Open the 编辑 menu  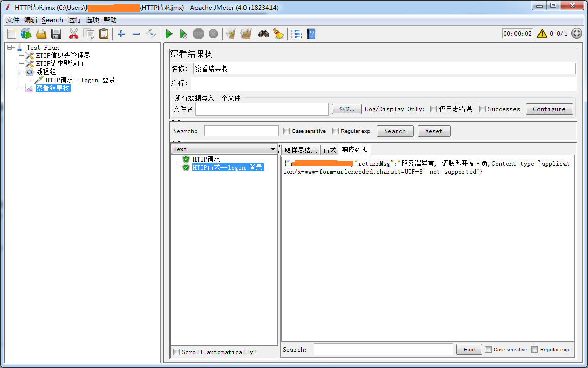[31, 20]
